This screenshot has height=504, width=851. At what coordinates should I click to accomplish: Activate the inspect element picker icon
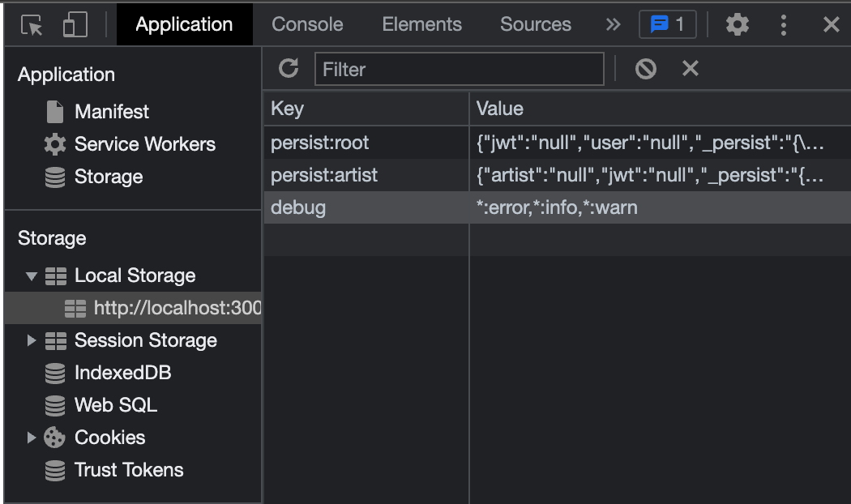coord(32,25)
